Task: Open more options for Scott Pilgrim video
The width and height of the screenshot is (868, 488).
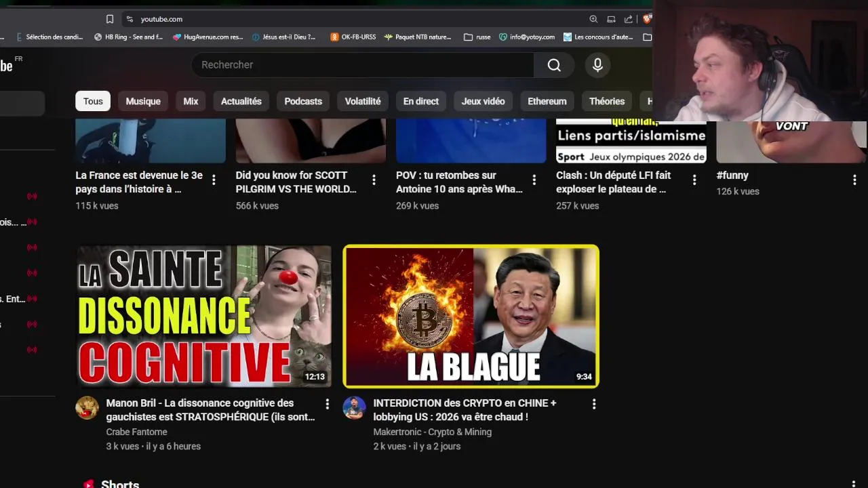Action: (x=374, y=180)
